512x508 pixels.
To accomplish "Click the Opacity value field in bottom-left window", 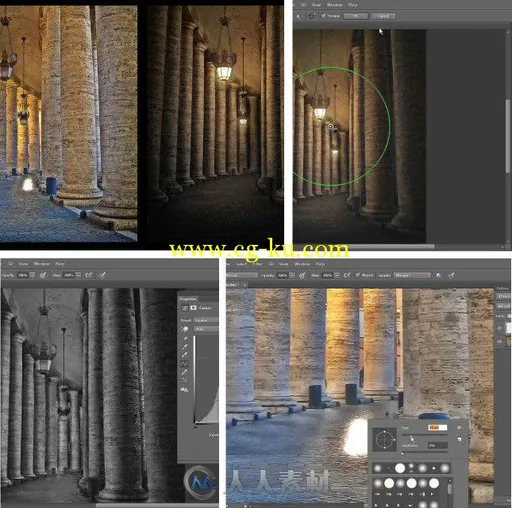I will tap(23, 275).
